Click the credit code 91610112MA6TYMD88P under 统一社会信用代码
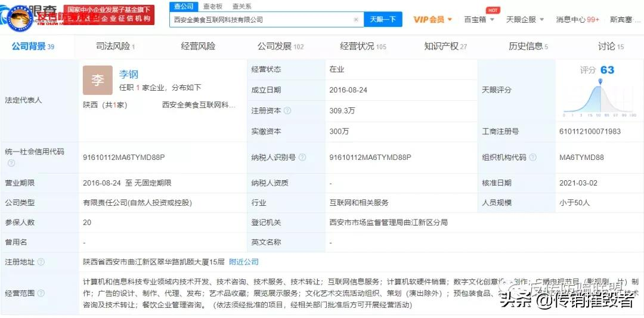Viewport: 644px width, 318px height. pos(123,158)
